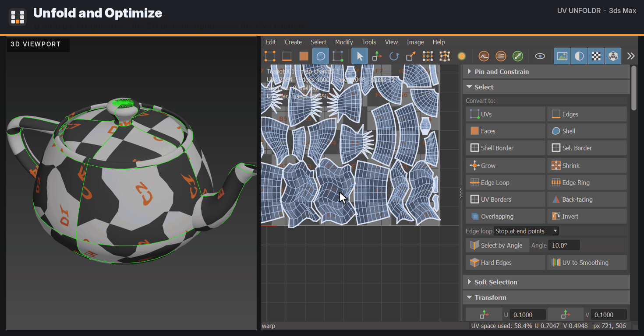Click the UV to Smoothing button
644x336 pixels.
587,263
